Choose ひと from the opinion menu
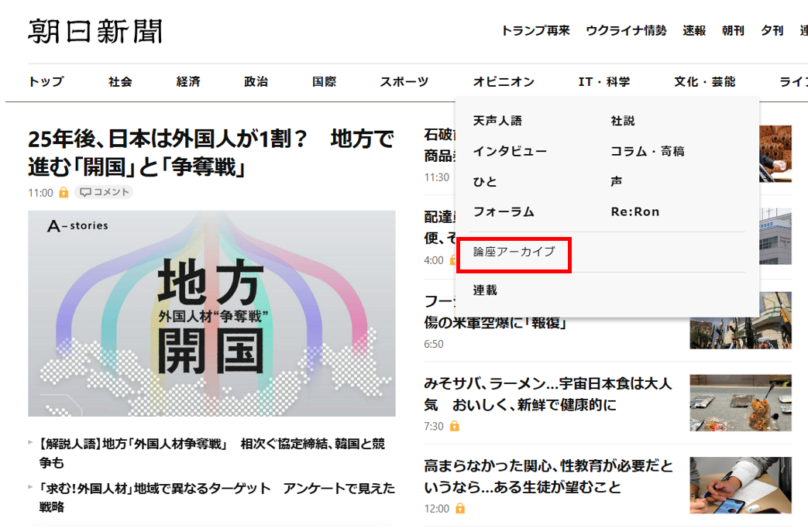The width and height of the screenshot is (808, 532). 485,181
